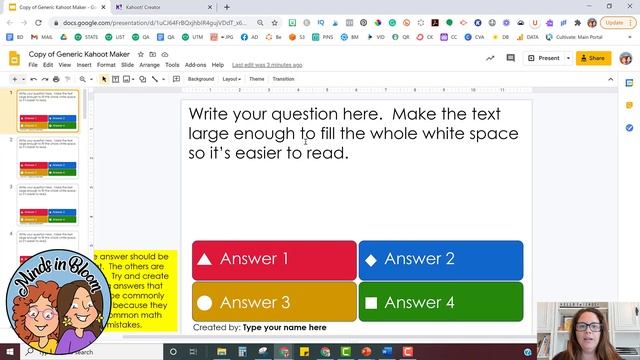Star the presentation title
The height and width of the screenshot is (360, 640).
tap(140, 54)
